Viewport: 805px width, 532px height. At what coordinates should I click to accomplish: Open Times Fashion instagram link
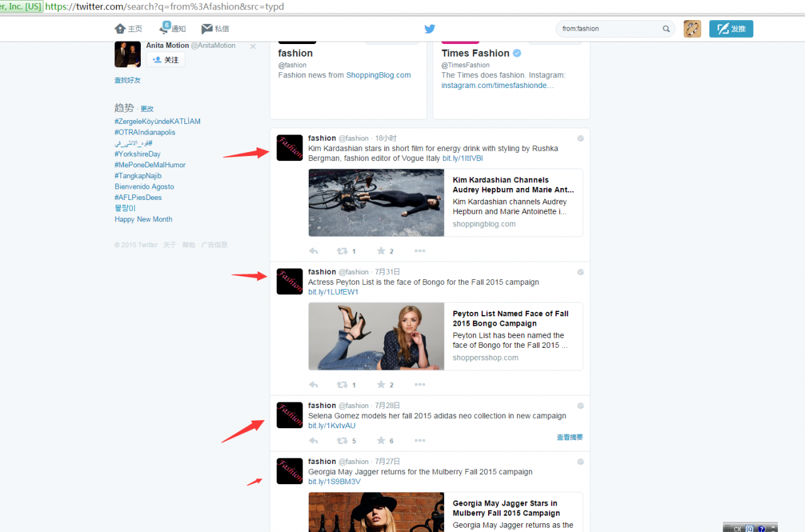(497, 86)
